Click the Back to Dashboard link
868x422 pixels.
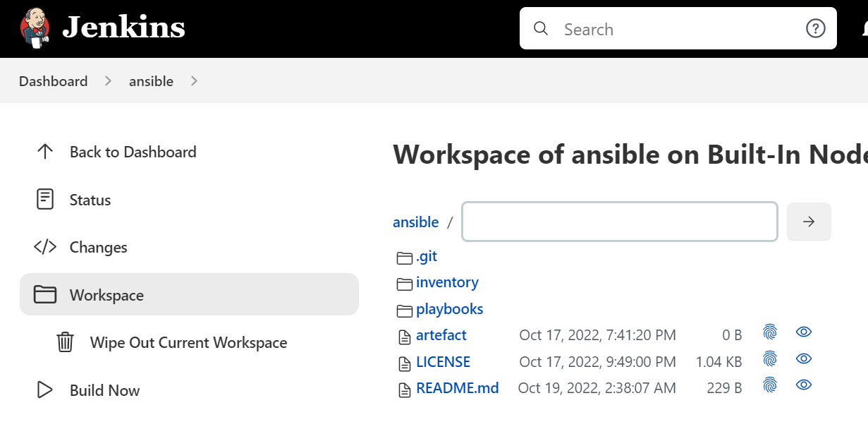click(x=133, y=152)
